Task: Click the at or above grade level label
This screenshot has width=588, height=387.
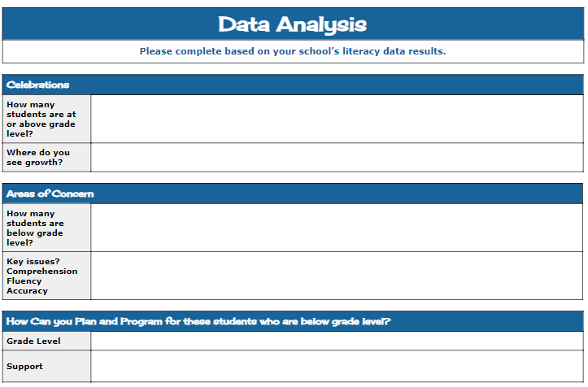Action: pyautogui.click(x=42, y=119)
